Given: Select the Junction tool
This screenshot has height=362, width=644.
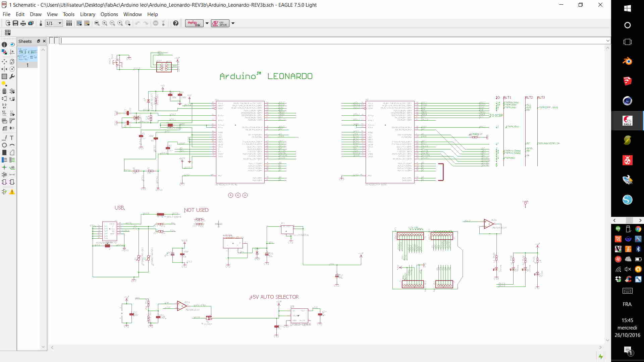Looking at the screenshot, I should click(4, 167).
